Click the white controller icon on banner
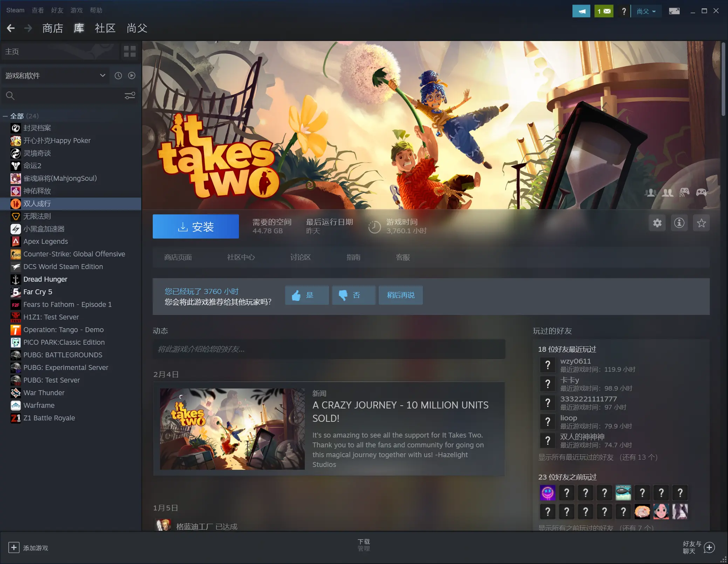 click(701, 192)
